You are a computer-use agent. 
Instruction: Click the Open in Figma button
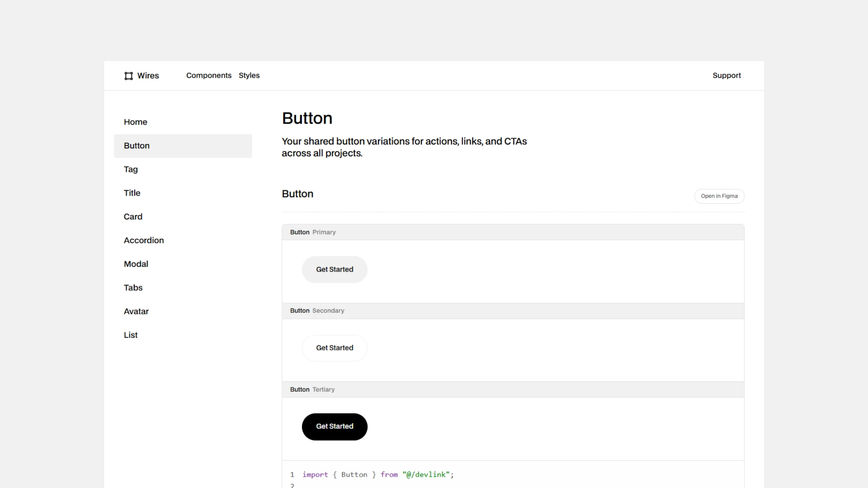coord(719,196)
